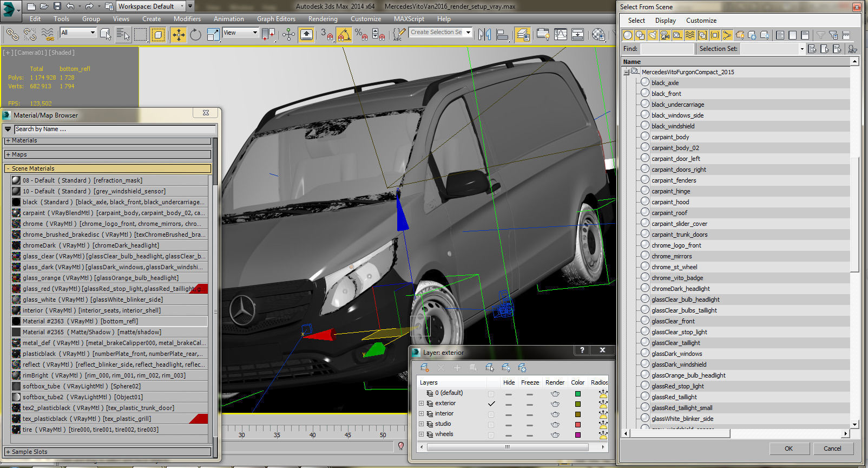Expand the wheels layer tree node

[421, 434]
